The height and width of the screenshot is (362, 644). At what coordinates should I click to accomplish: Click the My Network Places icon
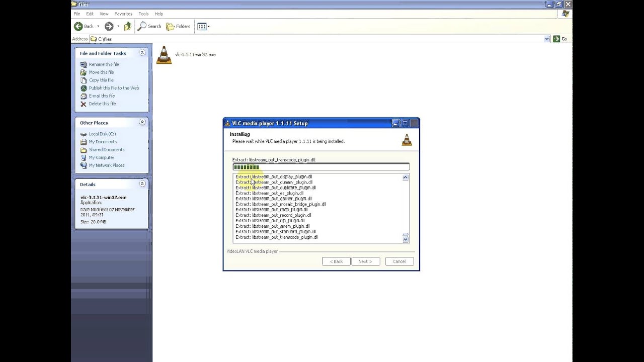[84, 165]
